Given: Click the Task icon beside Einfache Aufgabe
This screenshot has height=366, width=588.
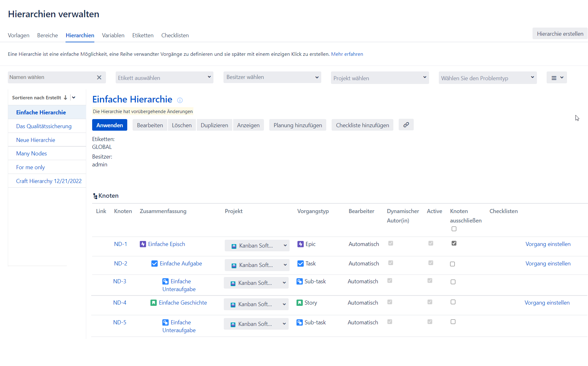Looking at the screenshot, I should 154,264.
